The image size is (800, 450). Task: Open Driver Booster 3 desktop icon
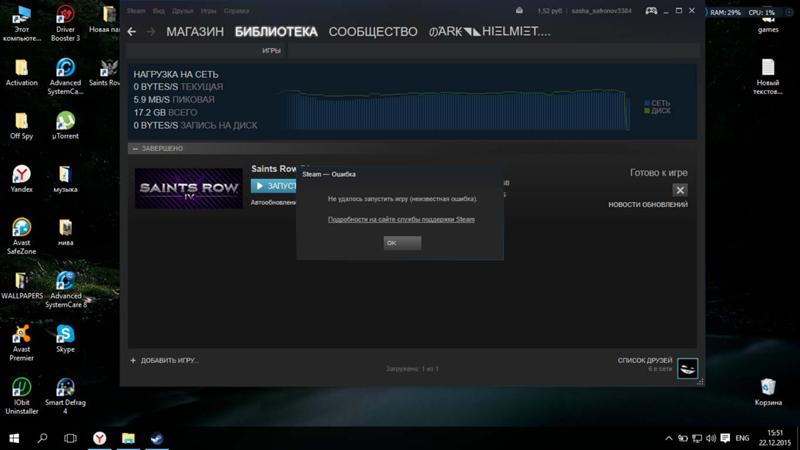(x=65, y=23)
